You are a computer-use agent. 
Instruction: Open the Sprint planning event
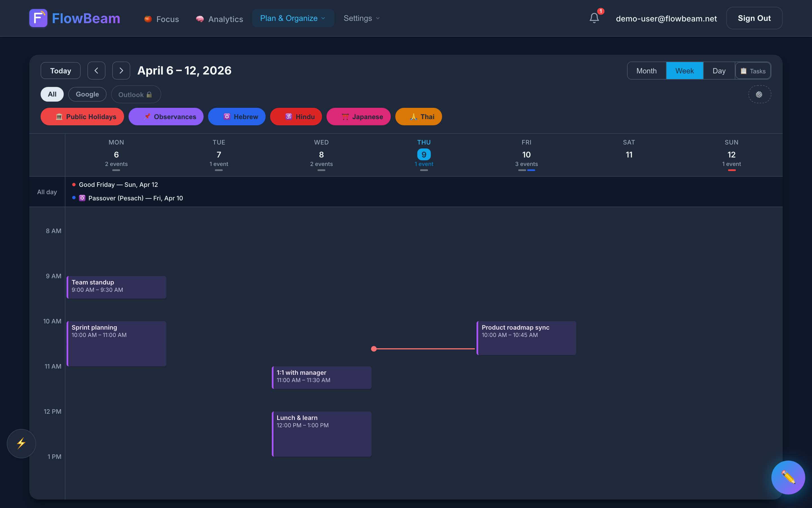[x=116, y=344]
